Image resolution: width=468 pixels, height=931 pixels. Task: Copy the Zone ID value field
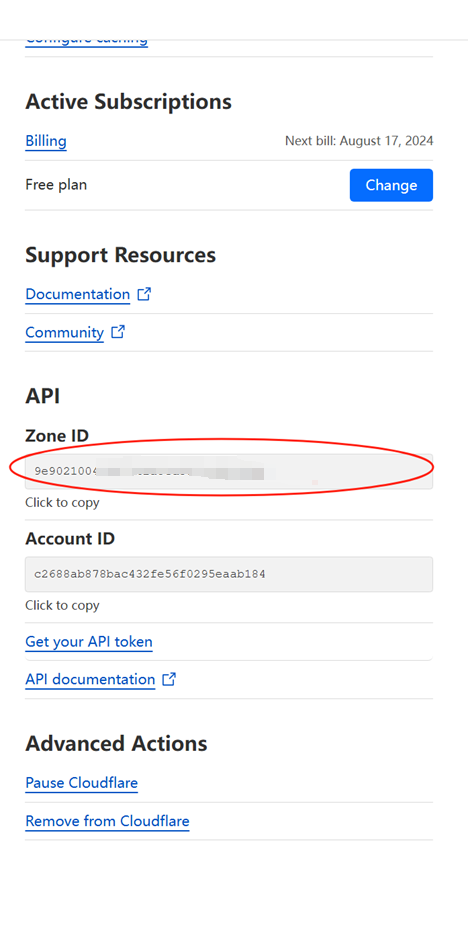[229, 471]
